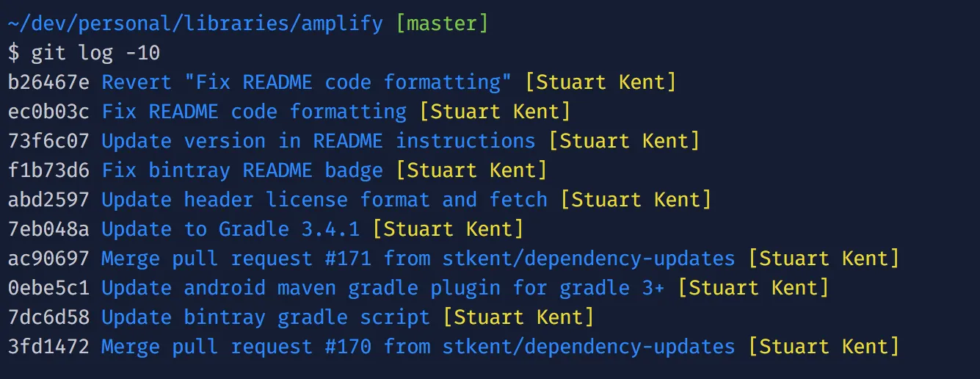Click commit hash abd2597
The width and height of the screenshot is (980, 379).
click(x=48, y=200)
